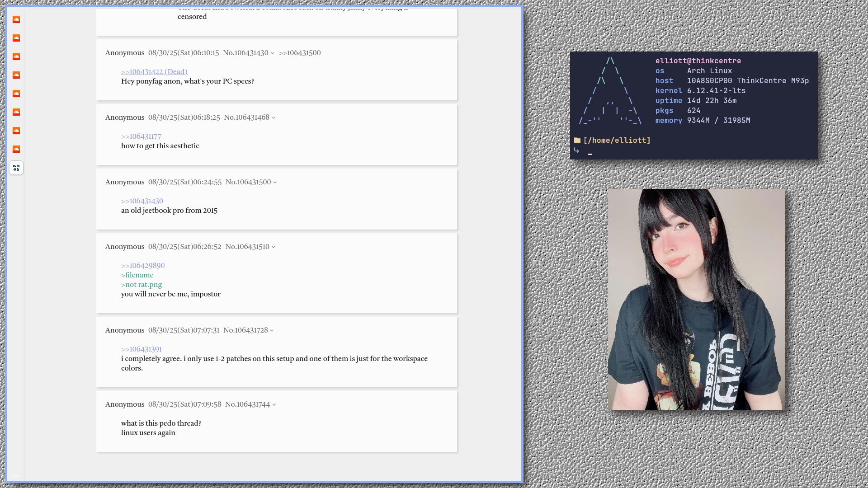Open post menu arrow beside No.106431468
The height and width of the screenshot is (488, 868).
[274, 118]
